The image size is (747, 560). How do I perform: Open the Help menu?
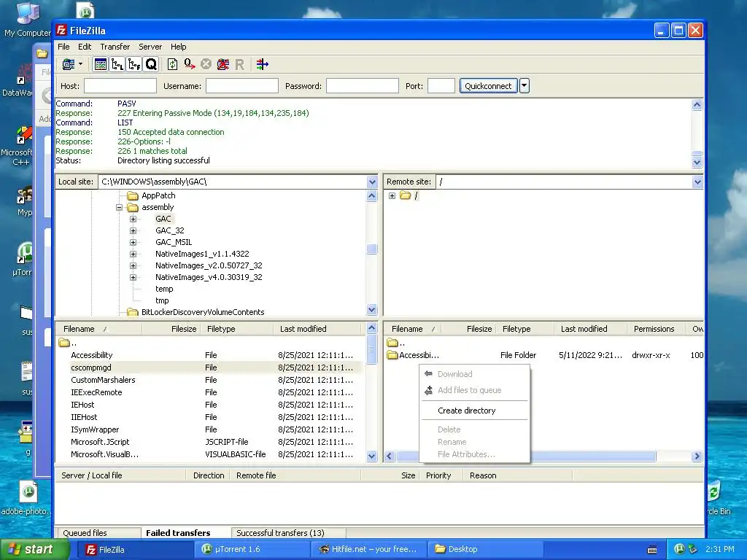178,47
